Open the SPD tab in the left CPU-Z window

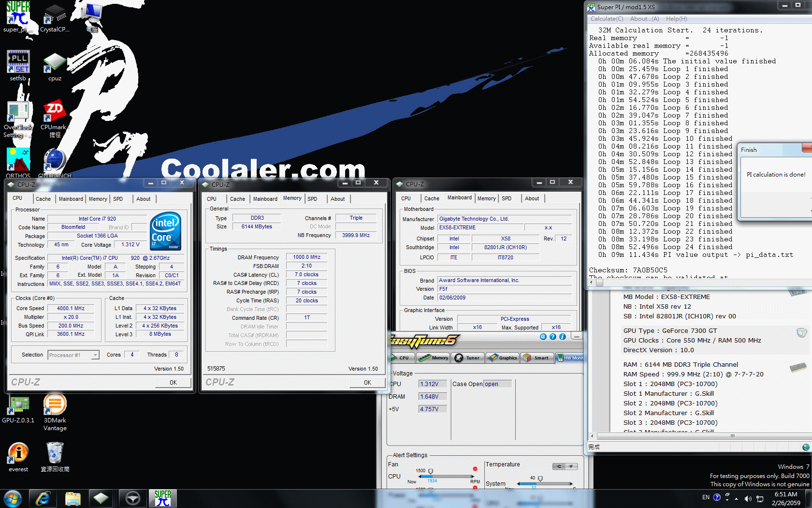[118, 199]
